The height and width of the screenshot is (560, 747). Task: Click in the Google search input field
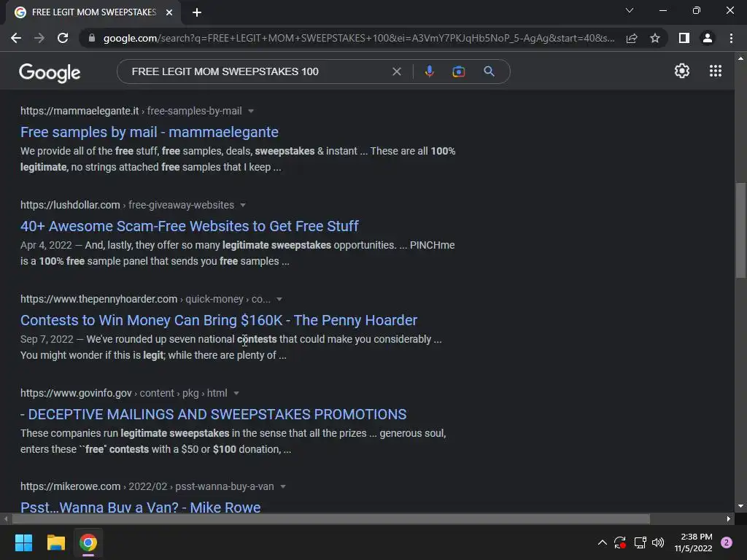(x=258, y=71)
